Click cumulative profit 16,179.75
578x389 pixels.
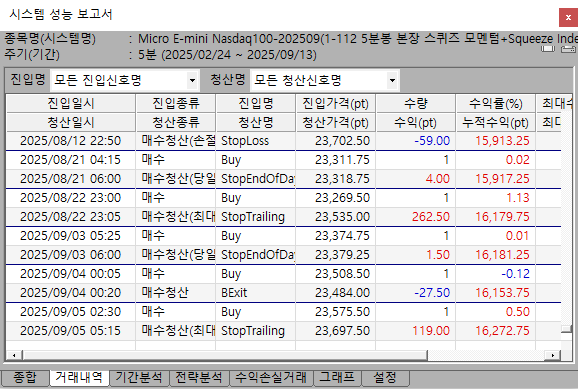coord(502,217)
